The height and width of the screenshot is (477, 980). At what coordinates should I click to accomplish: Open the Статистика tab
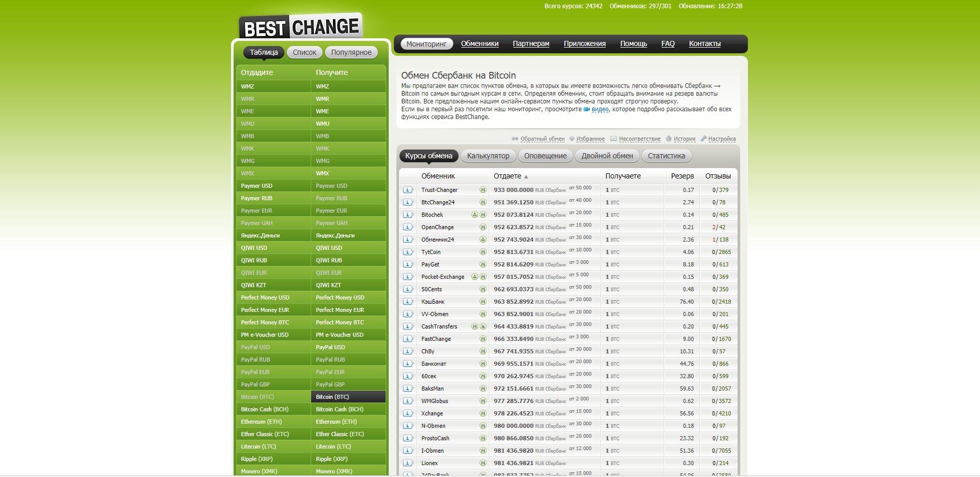click(667, 156)
